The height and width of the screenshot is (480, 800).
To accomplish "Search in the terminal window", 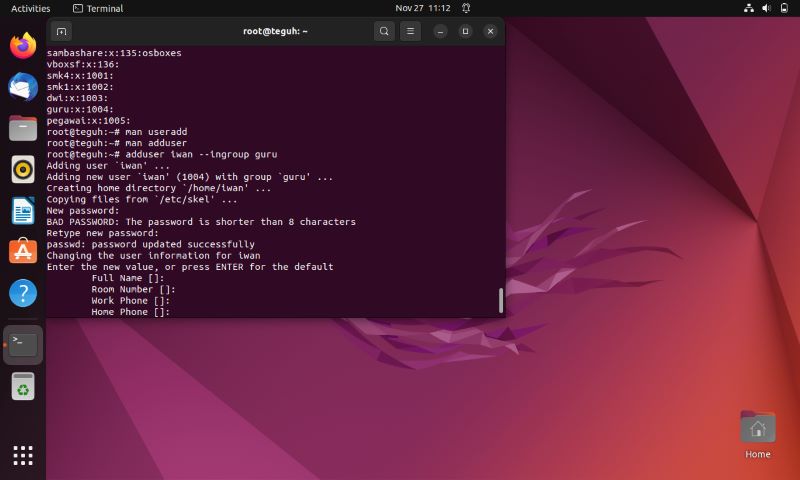I will point(384,32).
